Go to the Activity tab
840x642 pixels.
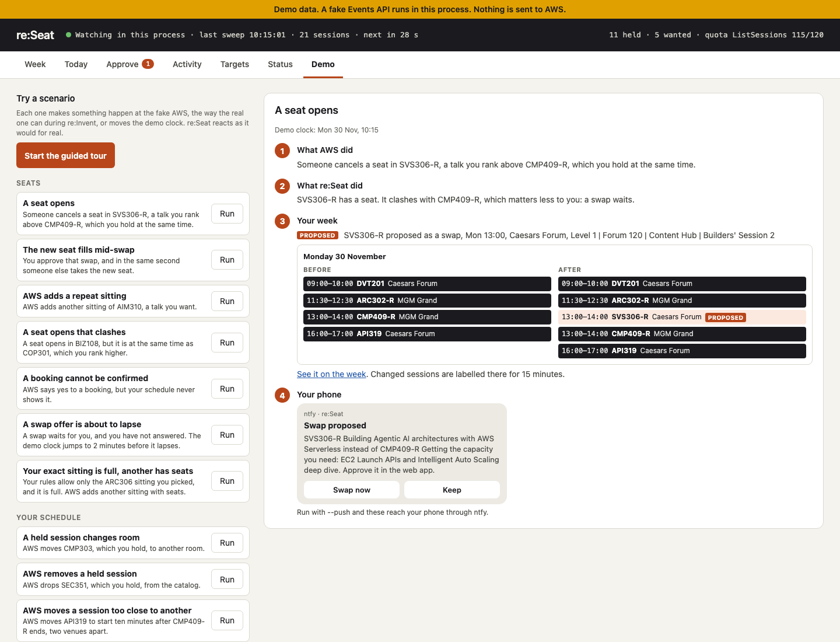point(187,64)
